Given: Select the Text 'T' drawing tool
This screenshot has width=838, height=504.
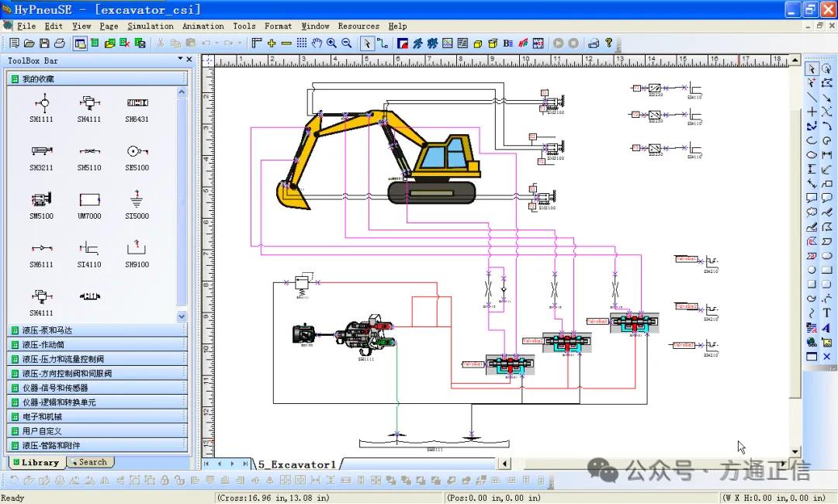Looking at the screenshot, I should tap(827, 312).
